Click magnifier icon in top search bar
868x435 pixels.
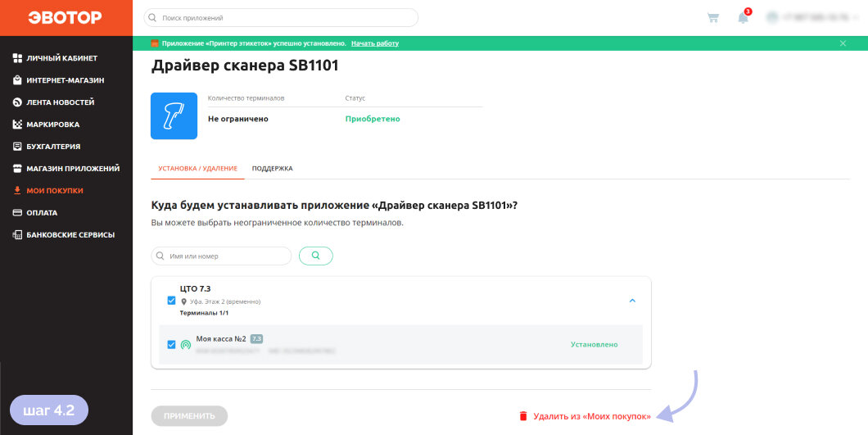coord(153,18)
